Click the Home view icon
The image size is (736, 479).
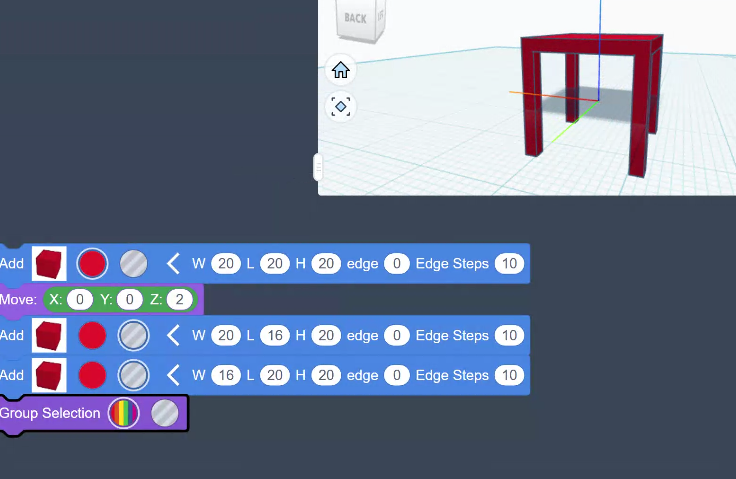tap(340, 70)
